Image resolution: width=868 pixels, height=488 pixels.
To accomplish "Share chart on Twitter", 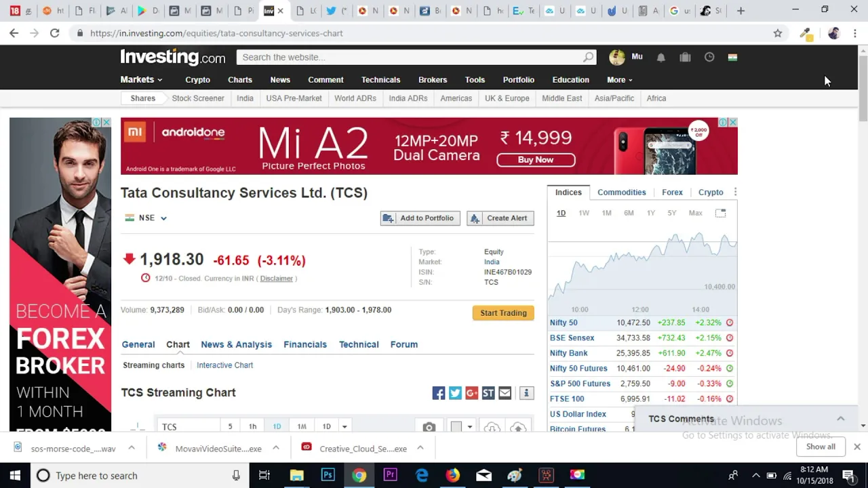I will pyautogui.click(x=455, y=393).
